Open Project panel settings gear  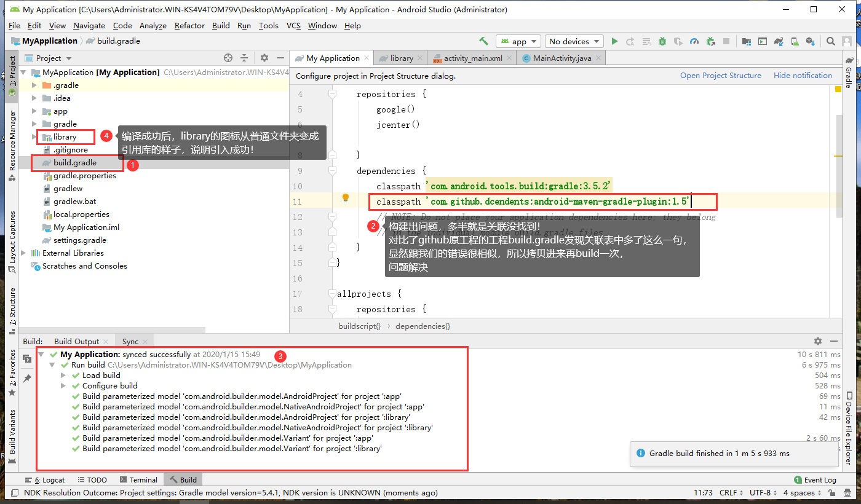[264, 58]
